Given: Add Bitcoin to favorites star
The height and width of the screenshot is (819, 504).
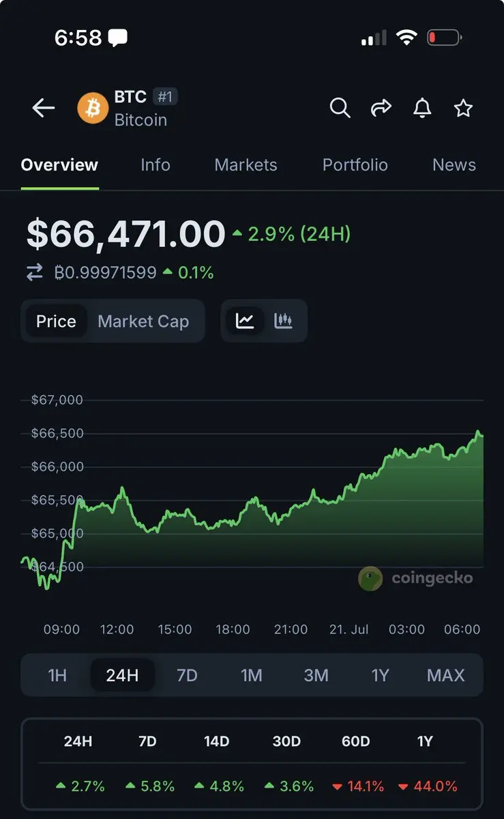Looking at the screenshot, I should [464, 108].
